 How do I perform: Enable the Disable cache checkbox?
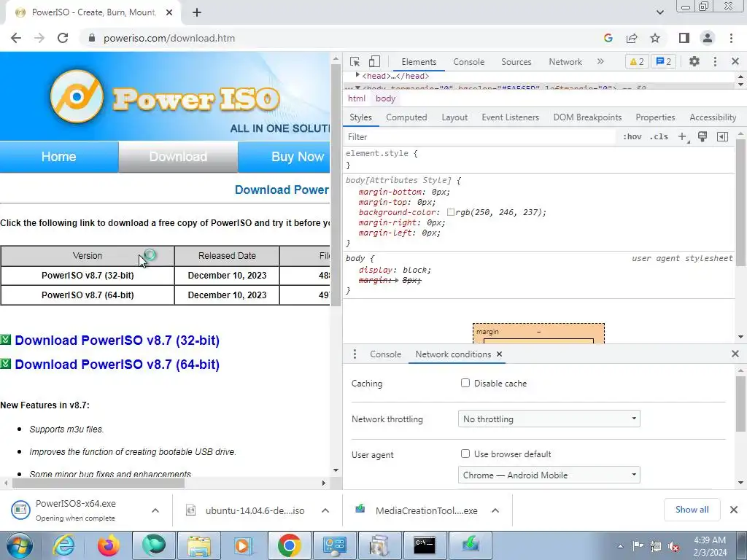click(x=465, y=383)
